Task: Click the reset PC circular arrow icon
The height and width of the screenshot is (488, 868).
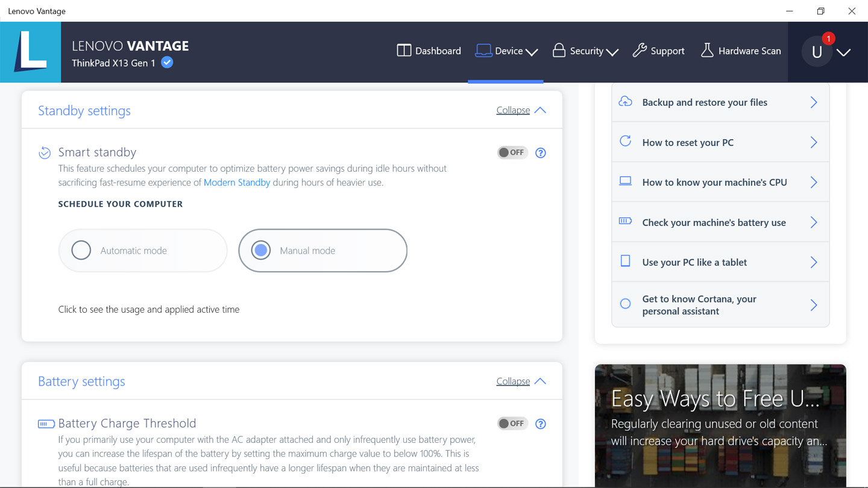Action: [626, 142]
